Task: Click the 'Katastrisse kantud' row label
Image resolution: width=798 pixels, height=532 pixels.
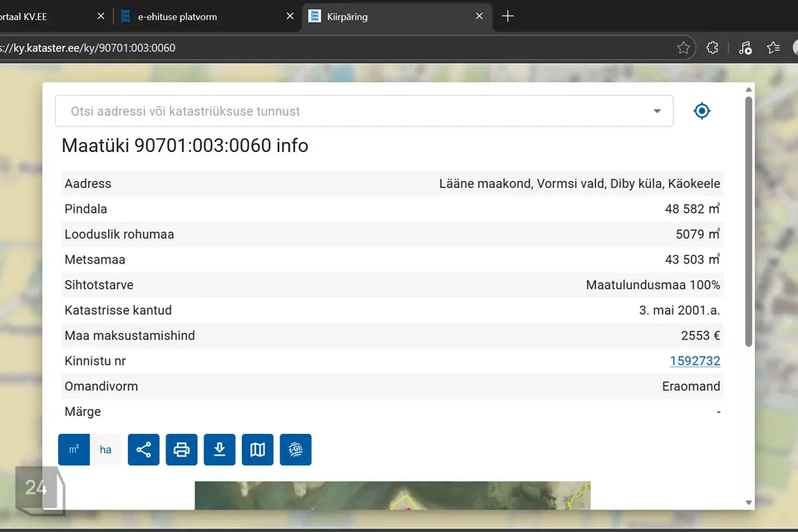Action: [x=118, y=310]
